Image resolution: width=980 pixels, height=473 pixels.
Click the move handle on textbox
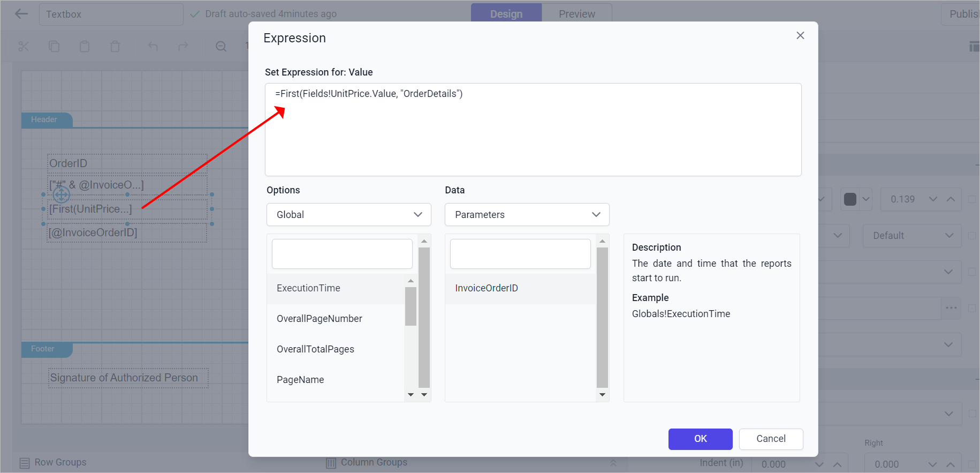[61, 194]
